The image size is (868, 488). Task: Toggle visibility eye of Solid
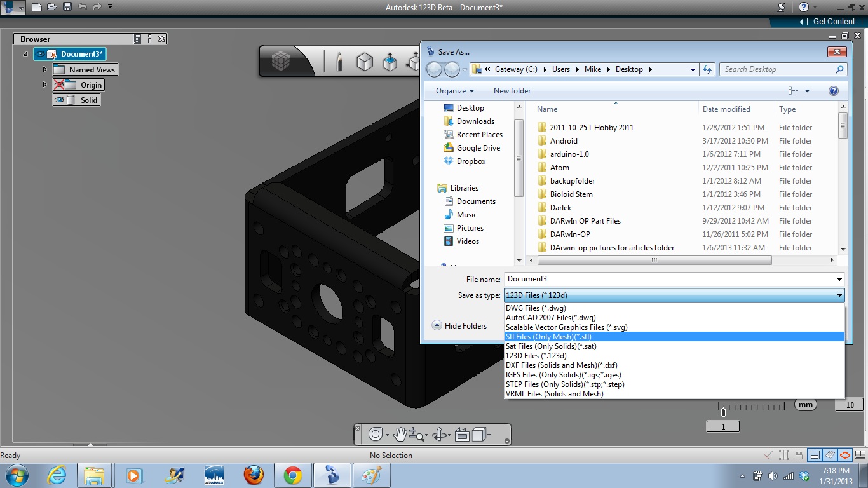(x=59, y=100)
